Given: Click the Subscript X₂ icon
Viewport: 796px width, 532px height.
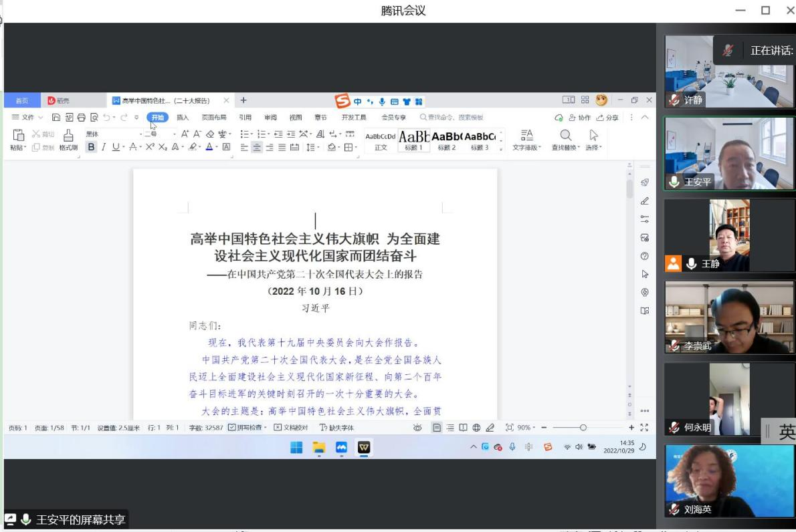Looking at the screenshot, I should click(163, 147).
